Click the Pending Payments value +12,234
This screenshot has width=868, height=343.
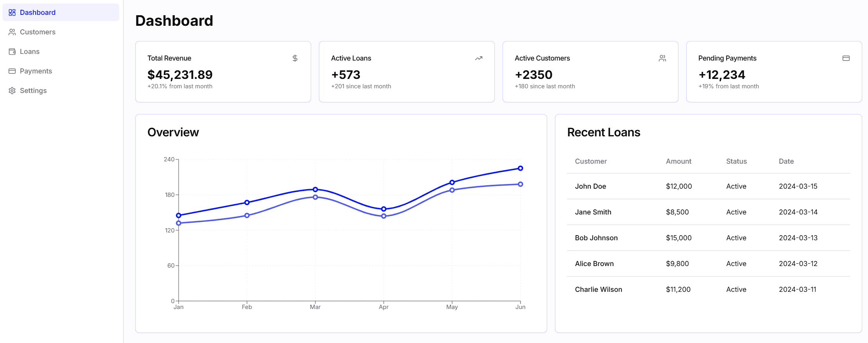tap(722, 75)
